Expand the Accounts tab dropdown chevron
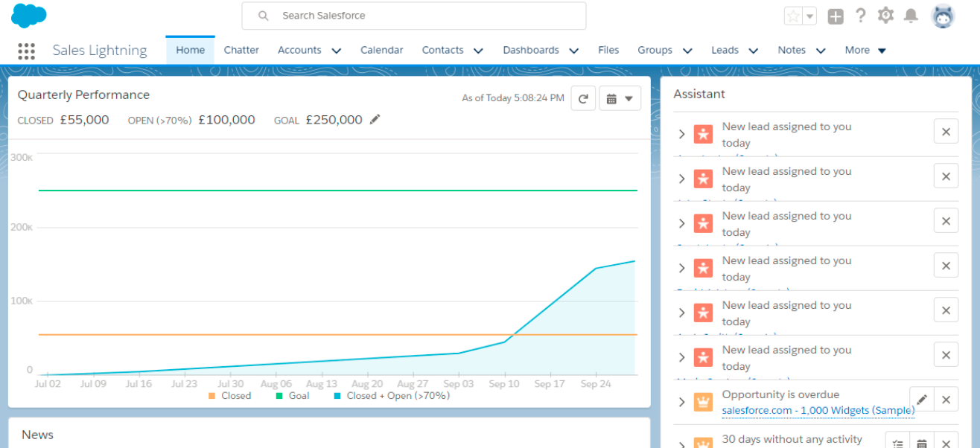This screenshot has height=448, width=980. coord(336,51)
